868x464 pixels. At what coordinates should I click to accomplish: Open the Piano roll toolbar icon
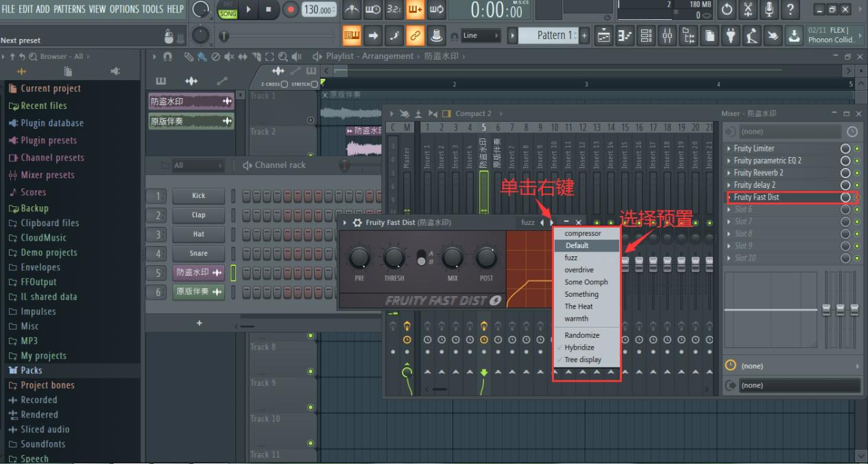(625, 36)
